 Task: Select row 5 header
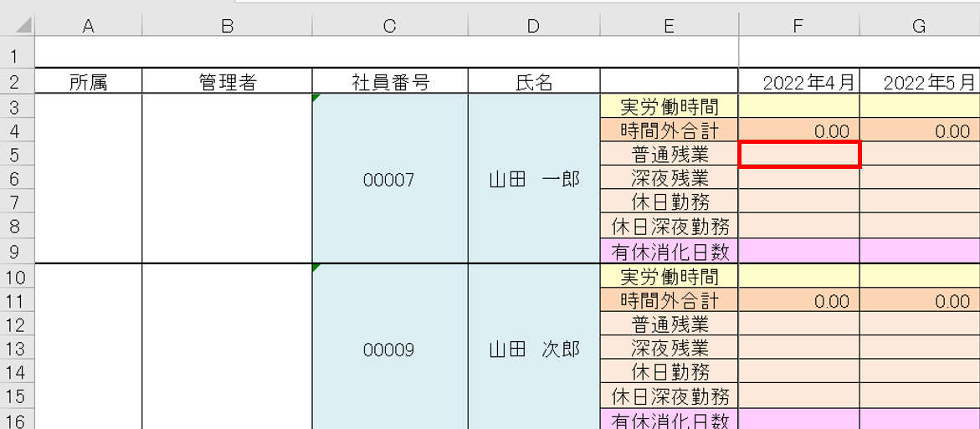[x=17, y=154]
